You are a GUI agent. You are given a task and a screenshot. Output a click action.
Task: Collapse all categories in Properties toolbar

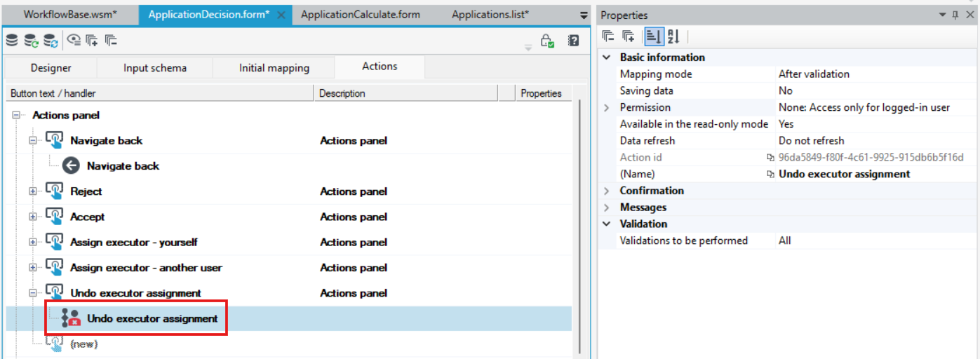[608, 37]
